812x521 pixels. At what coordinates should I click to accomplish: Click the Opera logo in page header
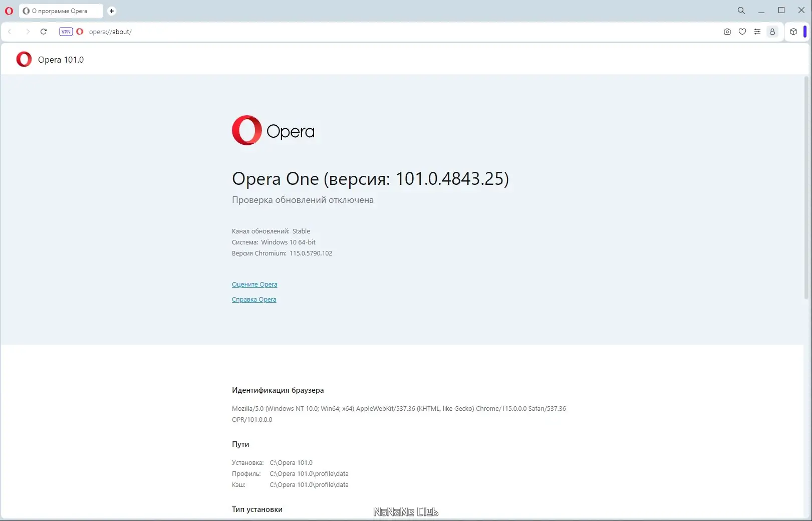point(24,59)
